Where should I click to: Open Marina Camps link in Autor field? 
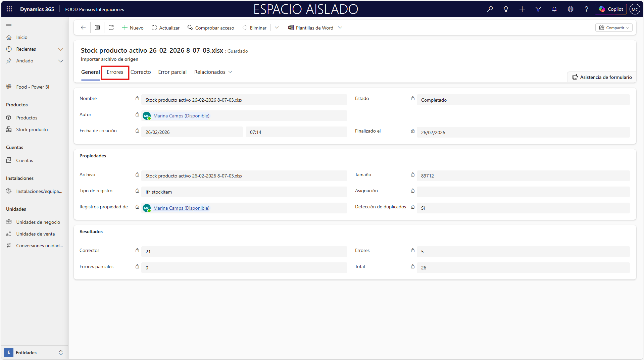[x=181, y=116]
